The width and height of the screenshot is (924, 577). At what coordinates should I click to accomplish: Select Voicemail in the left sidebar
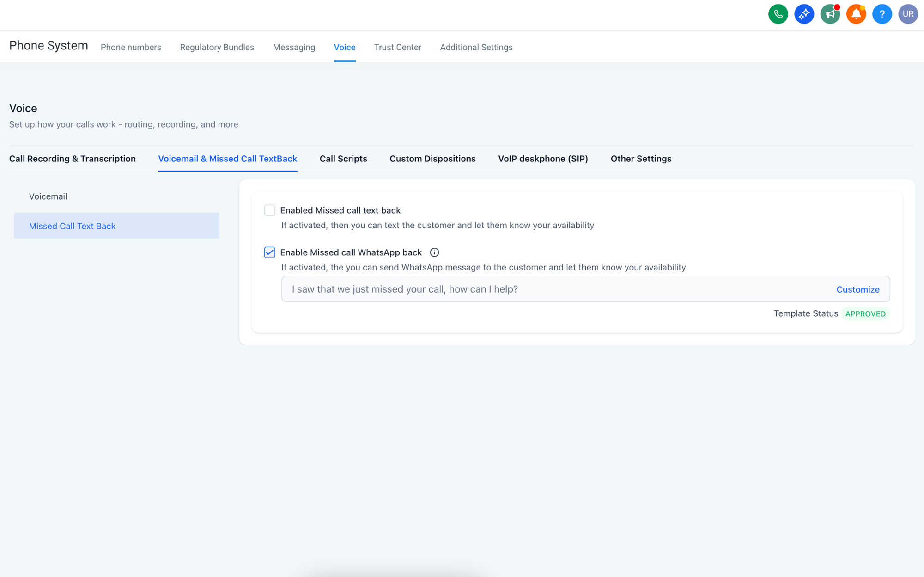[x=48, y=196]
